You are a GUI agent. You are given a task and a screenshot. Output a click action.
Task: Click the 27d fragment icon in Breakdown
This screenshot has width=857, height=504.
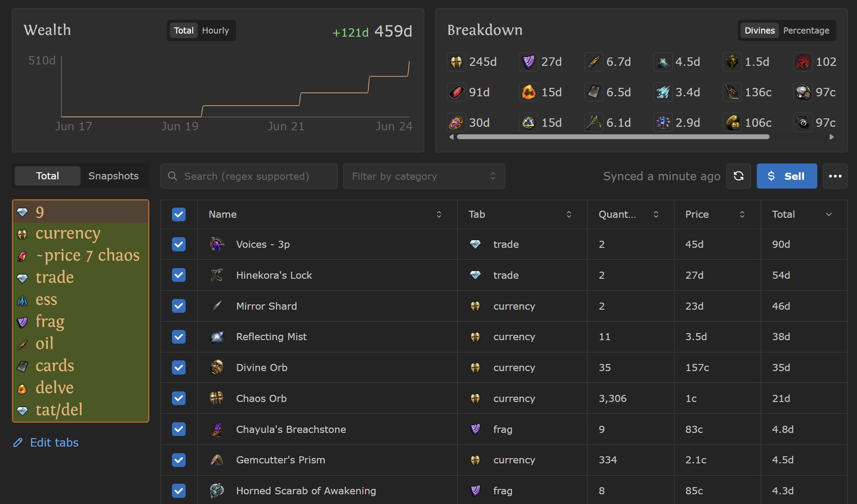528,62
